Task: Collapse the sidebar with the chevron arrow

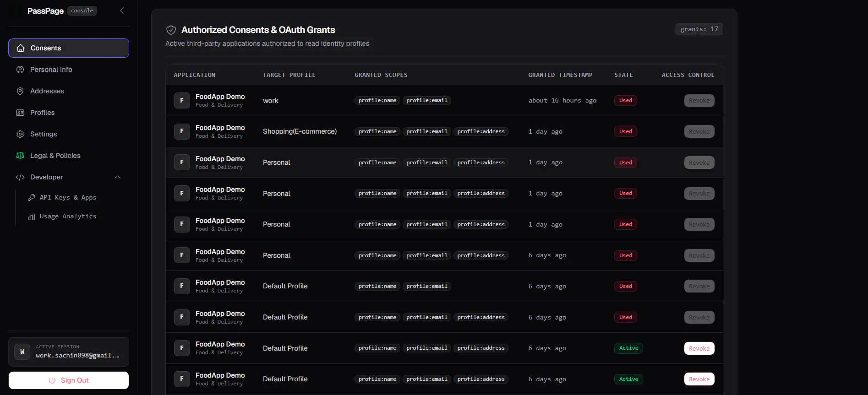Action: 122,11
